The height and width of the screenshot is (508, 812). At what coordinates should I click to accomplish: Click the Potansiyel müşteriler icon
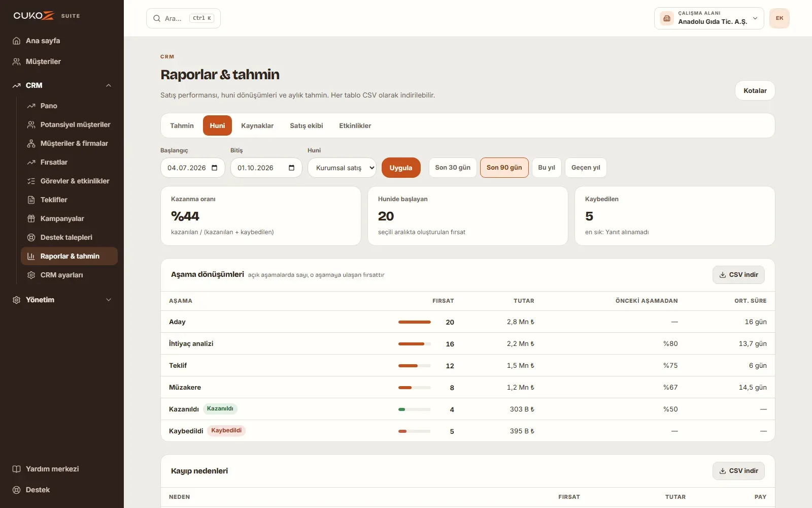31,124
